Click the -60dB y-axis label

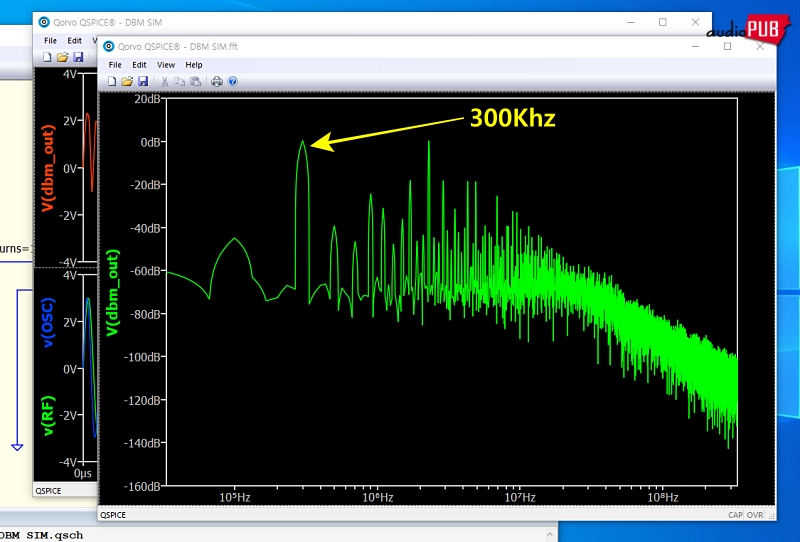coord(145,271)
